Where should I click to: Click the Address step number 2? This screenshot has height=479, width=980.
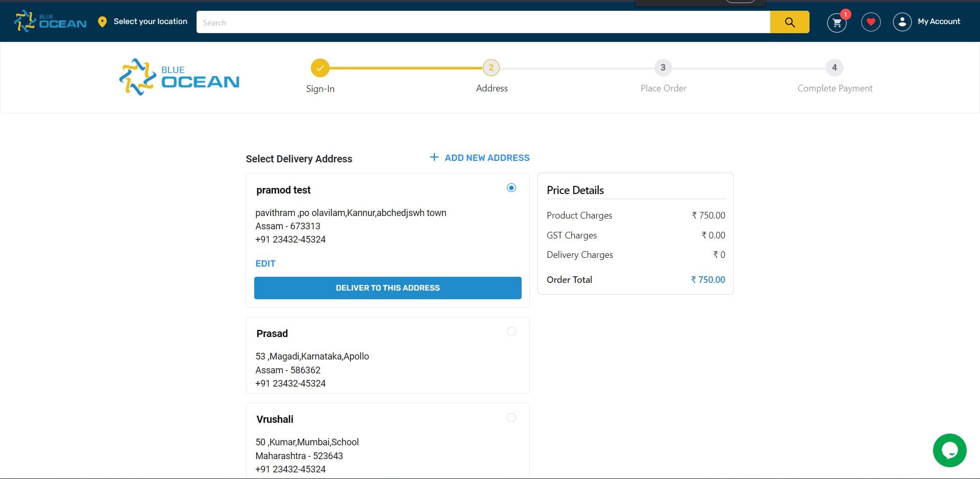[x=491, y=68]
